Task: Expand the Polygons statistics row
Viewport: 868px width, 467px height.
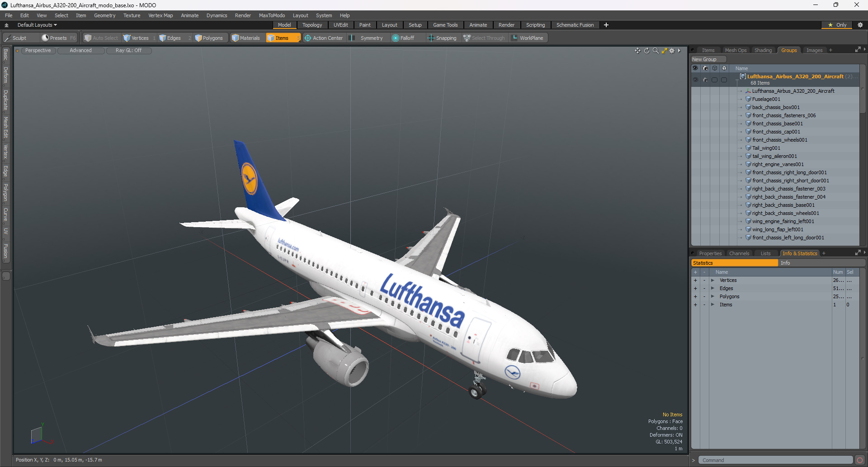Action: click(712, 297)
